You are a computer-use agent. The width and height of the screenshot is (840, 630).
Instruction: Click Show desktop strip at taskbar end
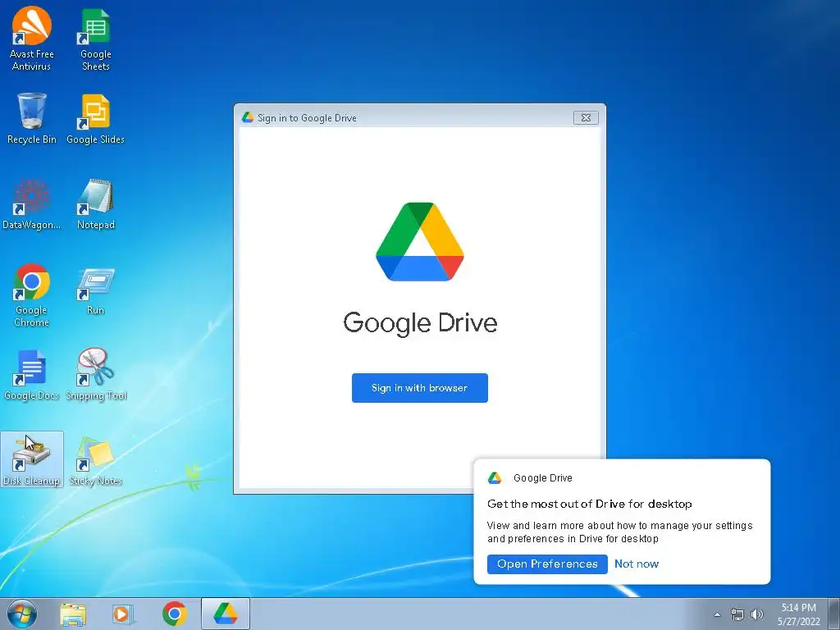pos(834,614)
